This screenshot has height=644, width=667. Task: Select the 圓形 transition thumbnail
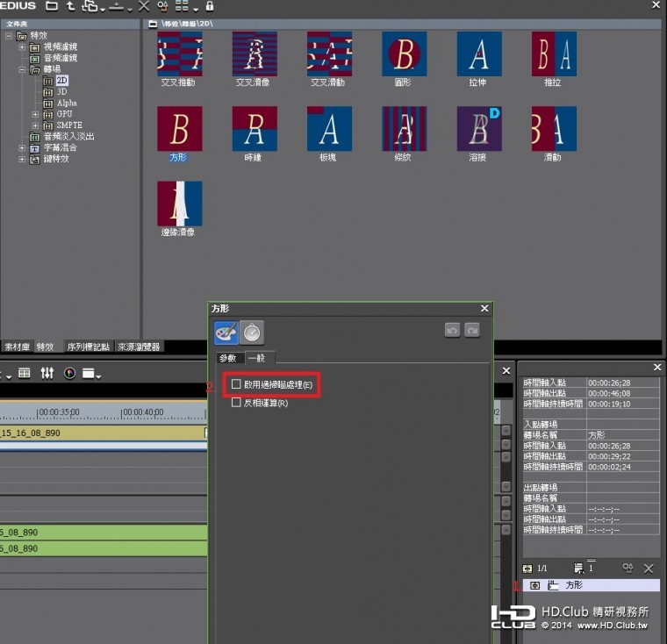404,54
